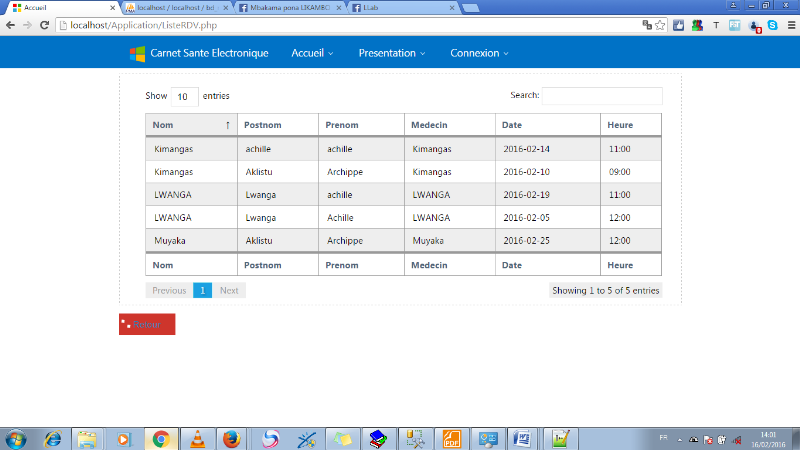Open the media player taskbar icon
The image size is (800, 450).
tap(124, 439)
